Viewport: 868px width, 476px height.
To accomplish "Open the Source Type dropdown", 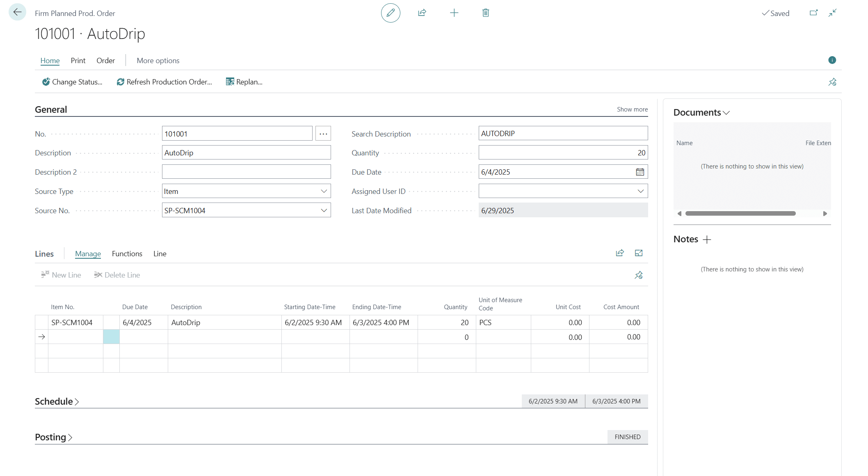I will (324, 191).
